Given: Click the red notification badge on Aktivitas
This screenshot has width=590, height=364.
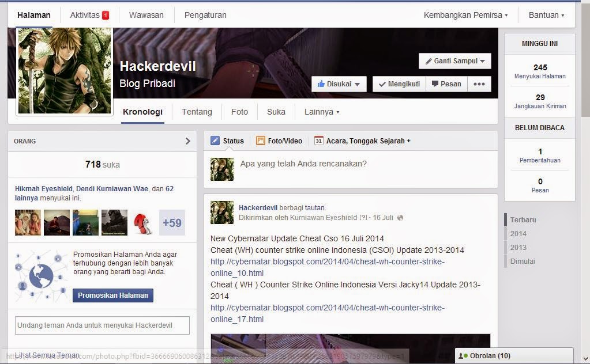Looking at the screenshot, I should [x=106, y=16].
